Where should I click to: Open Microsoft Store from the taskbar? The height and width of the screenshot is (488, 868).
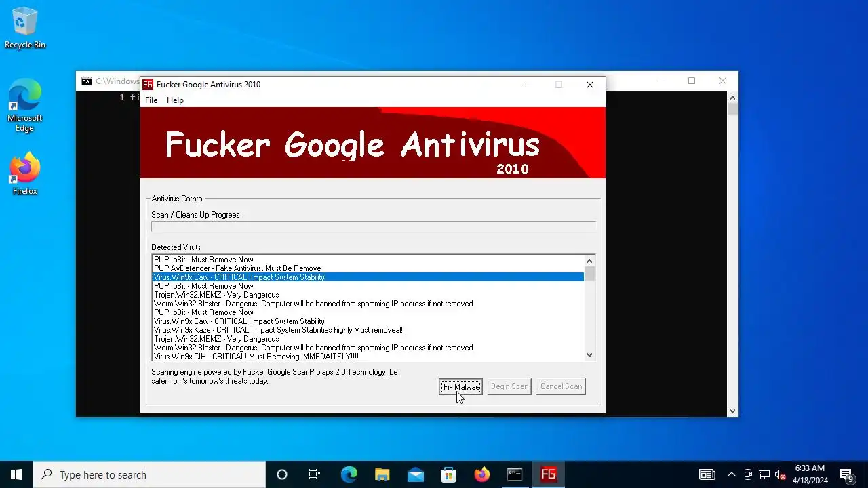[x=448, y=474]
